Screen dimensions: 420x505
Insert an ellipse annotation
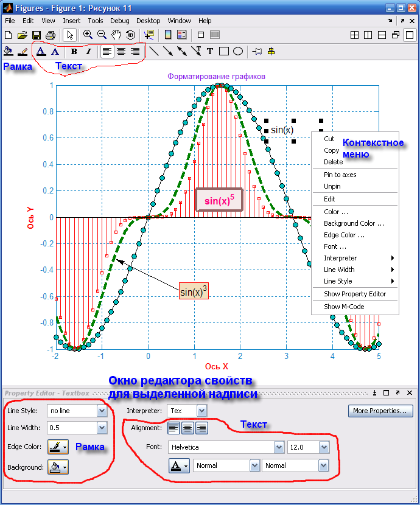pos(238,51)
